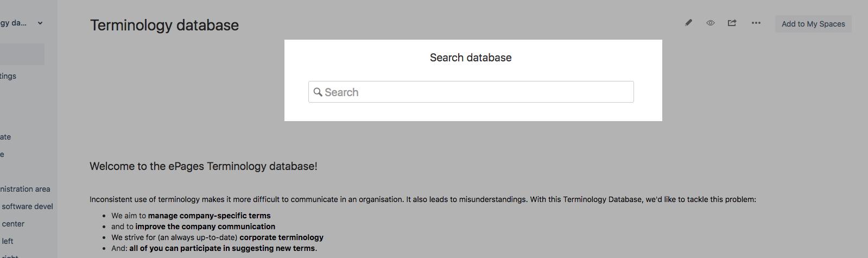This screenshot has height=258, width=868.
Task: Open the 'software devel' sidebar page
Action: 27,206
